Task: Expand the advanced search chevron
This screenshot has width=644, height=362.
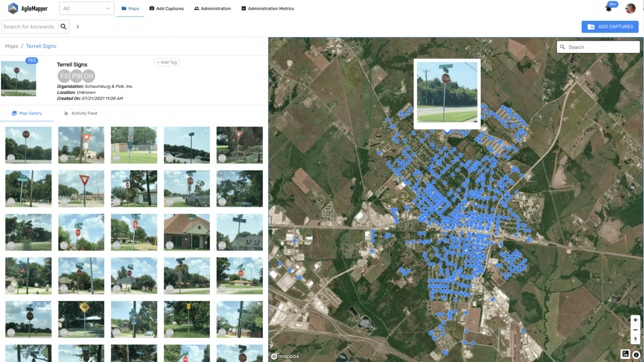Action: pos(78,26)
